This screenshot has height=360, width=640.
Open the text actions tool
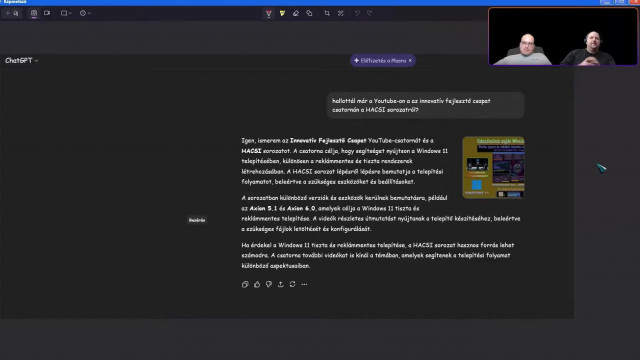coord(340,13)
